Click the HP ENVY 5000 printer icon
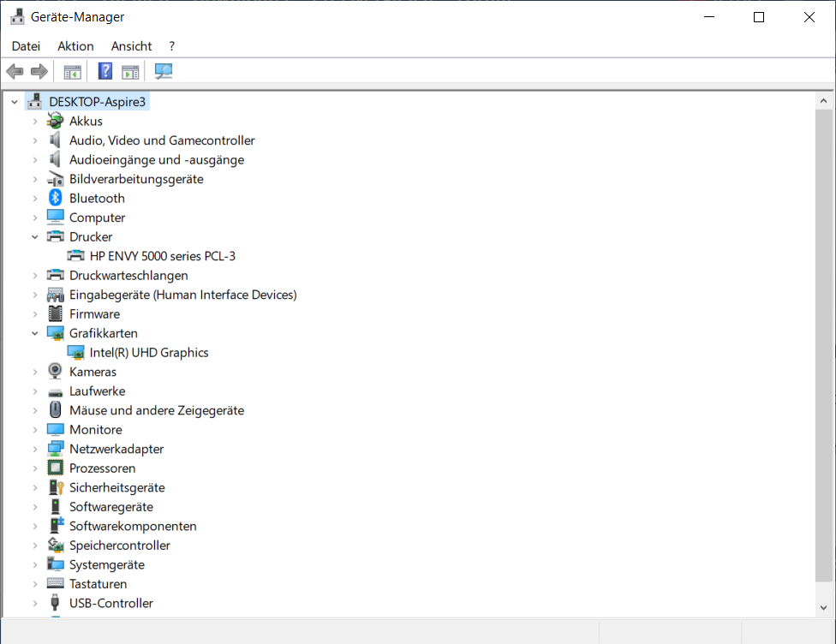 click(75, 256)
